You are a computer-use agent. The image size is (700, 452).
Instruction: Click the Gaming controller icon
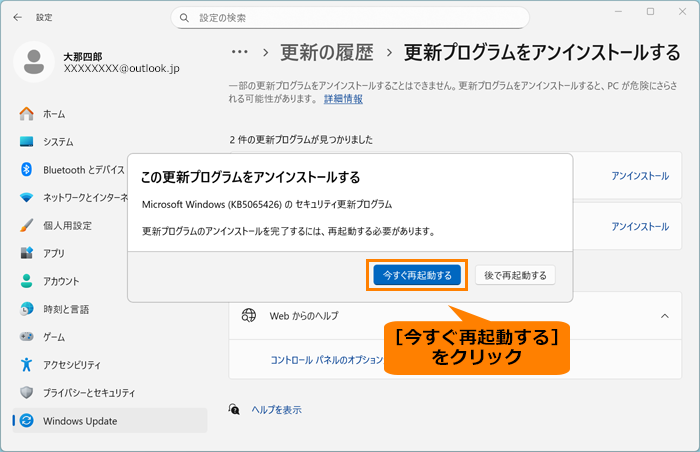(26, 336)
